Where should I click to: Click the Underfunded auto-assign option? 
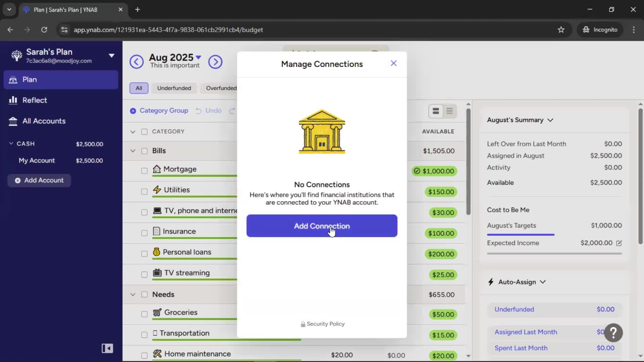[554, 310]
